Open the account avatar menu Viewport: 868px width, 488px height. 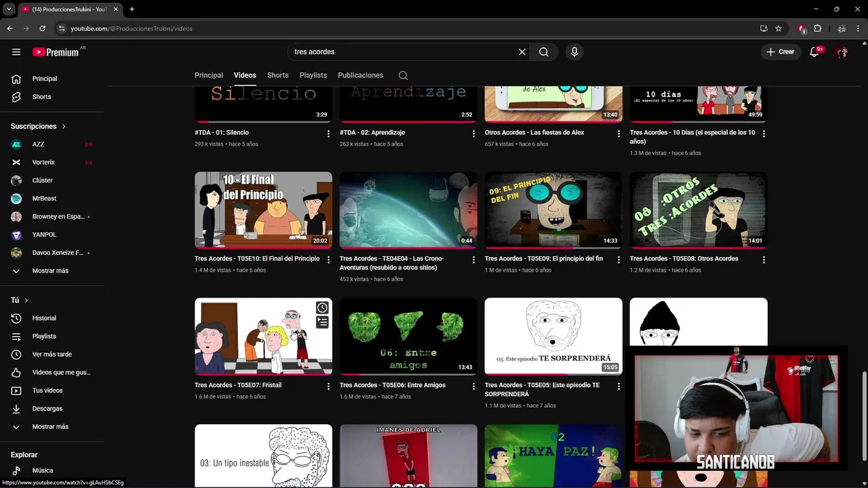point(842,52)
